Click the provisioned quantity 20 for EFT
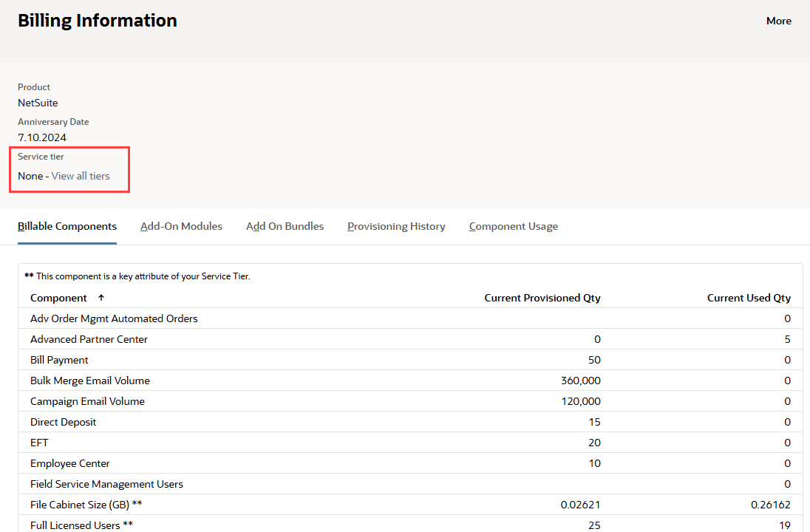The height and width of the screenshot is (532, 810). (x=595, y=443)
